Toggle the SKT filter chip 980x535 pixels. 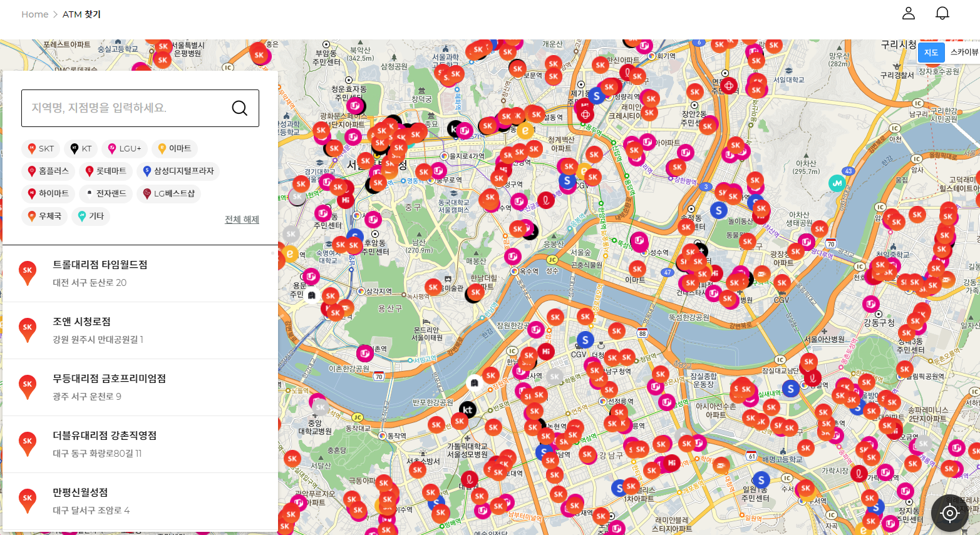[41, 148]
